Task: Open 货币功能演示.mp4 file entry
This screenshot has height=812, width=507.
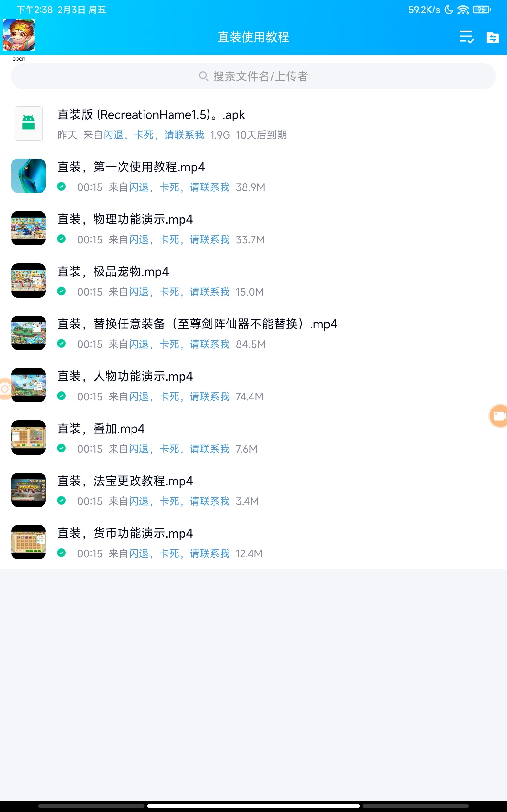Action: click(253, 542)
